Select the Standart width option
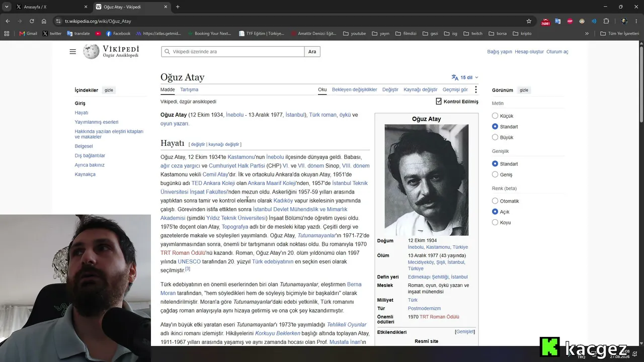The height and width of the screenshot is (362, 644). 495,164
